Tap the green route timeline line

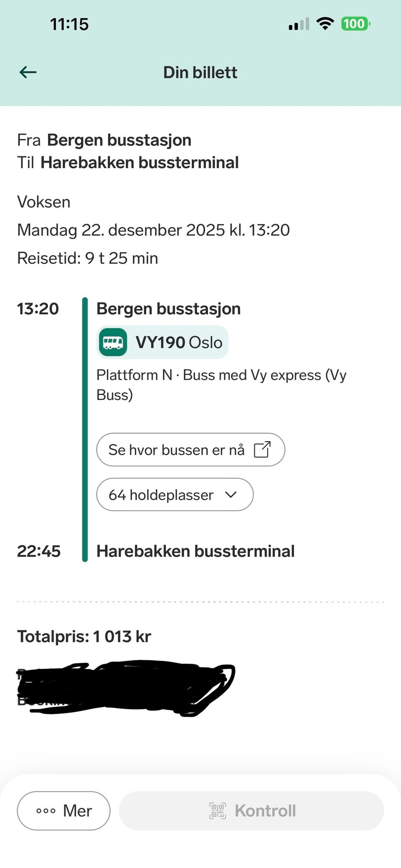[x=85, y=429]
